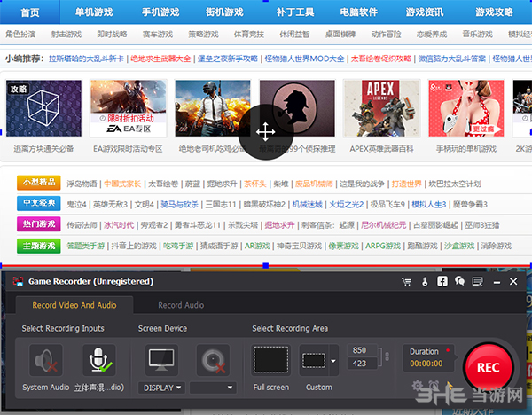The width and height of the screenshot is (532, 415).
Task: Start recording with the REC button
Action: tap(489, 367)
